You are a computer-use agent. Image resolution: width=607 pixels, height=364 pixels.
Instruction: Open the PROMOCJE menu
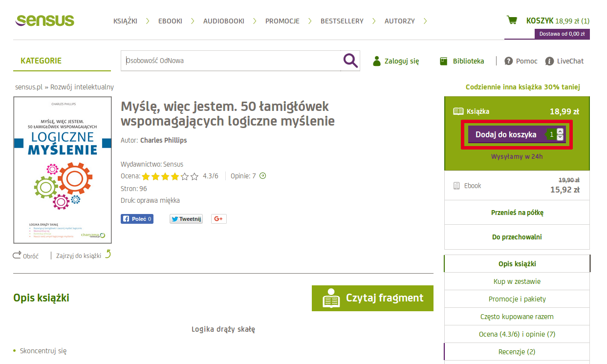point(282,21)
